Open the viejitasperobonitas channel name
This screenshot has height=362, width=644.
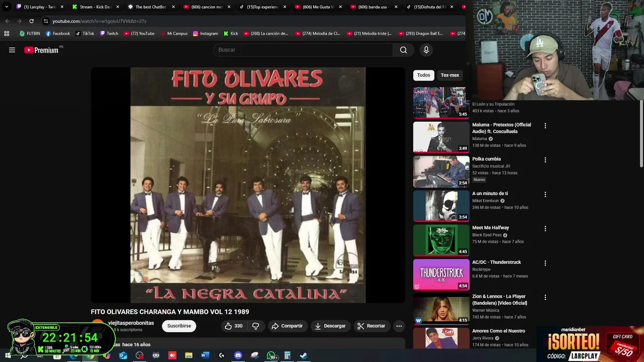tap(131, 323)
